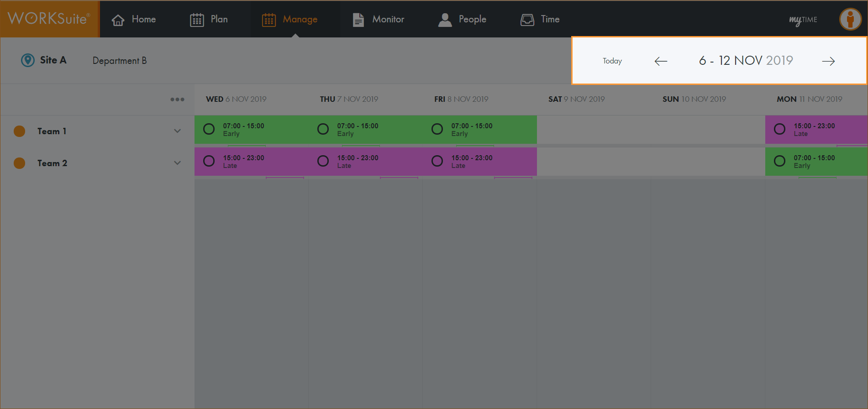The image size is (868, 409).
Task: Expand the Team 2 row chevron
Action: point(177,163)
